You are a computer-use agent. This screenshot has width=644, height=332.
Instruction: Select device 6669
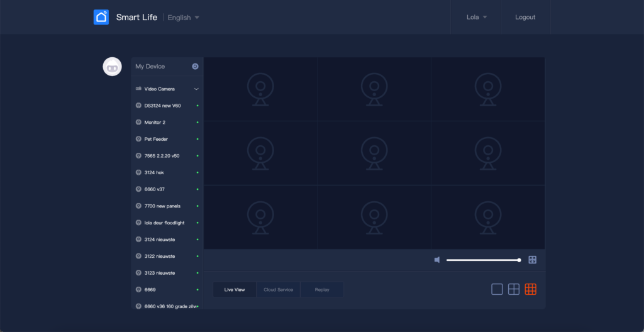167,289
